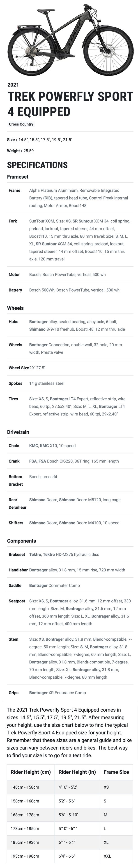The width and height of the screenshot is (138, 868).
Task: Click the Bontrager link in Wheels row
Action: point(38,345)
